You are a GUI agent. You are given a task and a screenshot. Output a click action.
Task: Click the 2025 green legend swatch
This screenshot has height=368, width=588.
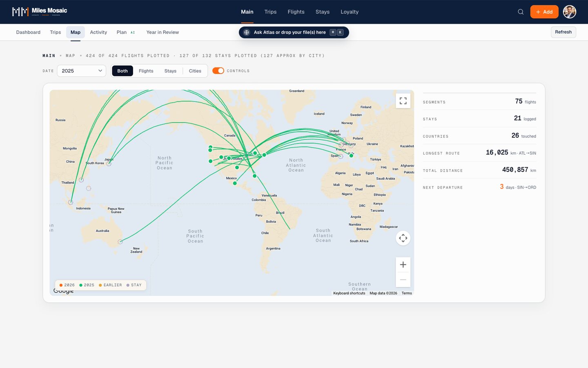(x=81, y=285)
